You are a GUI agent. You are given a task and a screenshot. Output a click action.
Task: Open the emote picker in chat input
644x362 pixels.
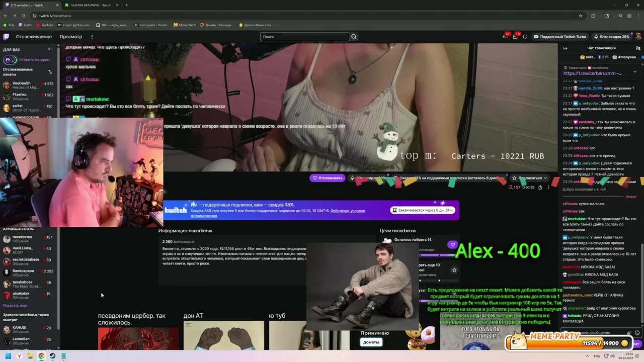pyautogui.click(x=637, y=333)
